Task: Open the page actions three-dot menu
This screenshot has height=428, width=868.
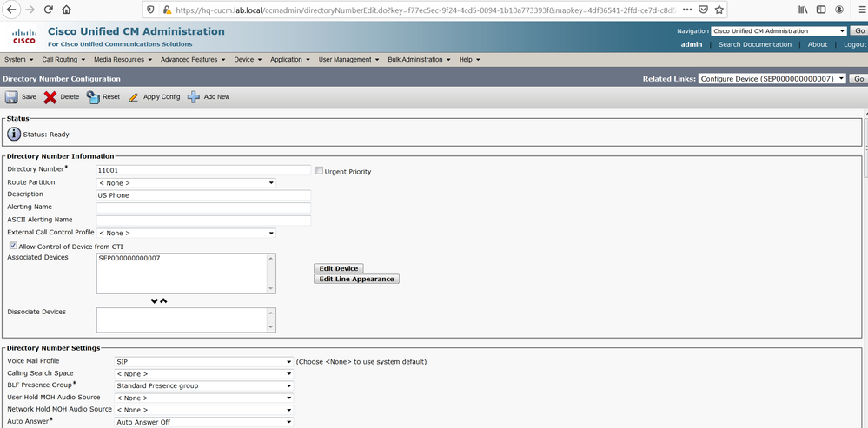Action: (x=687, y=10)
